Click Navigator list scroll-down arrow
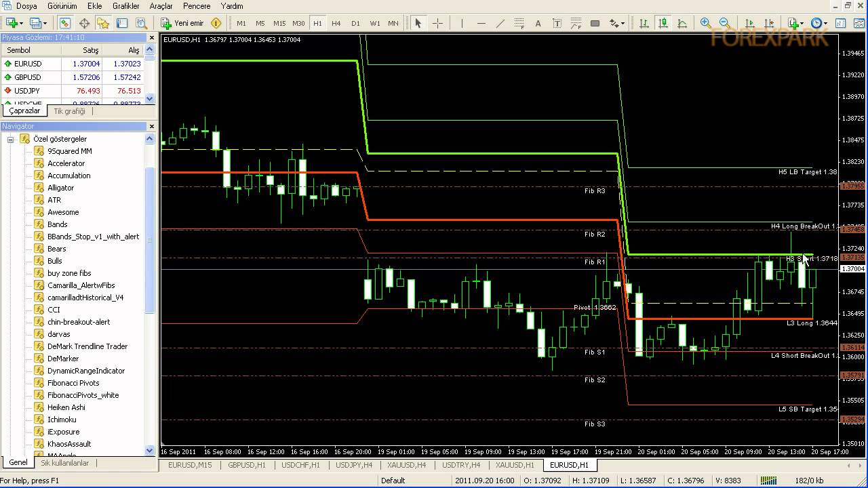This screenshot has height=488, width=868. 150,451
